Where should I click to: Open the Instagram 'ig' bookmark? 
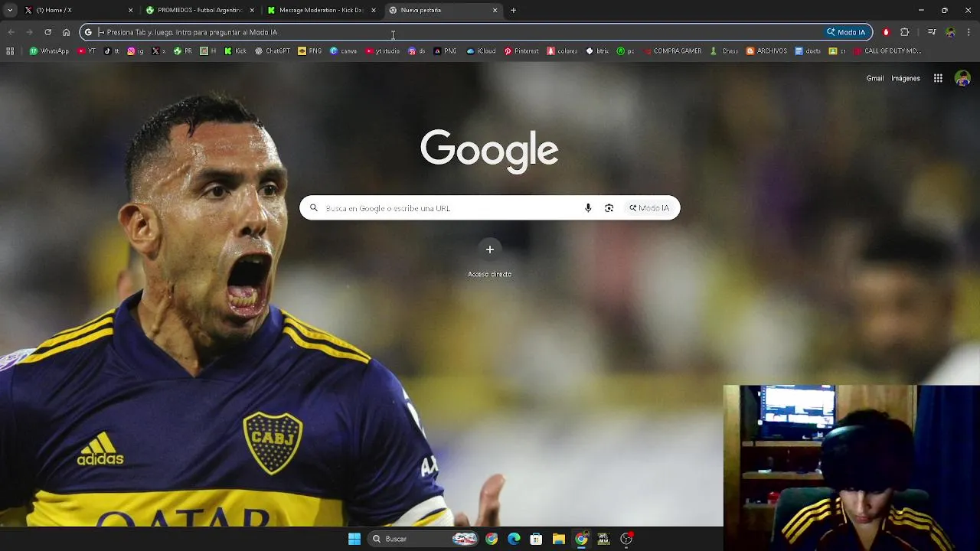136,51
